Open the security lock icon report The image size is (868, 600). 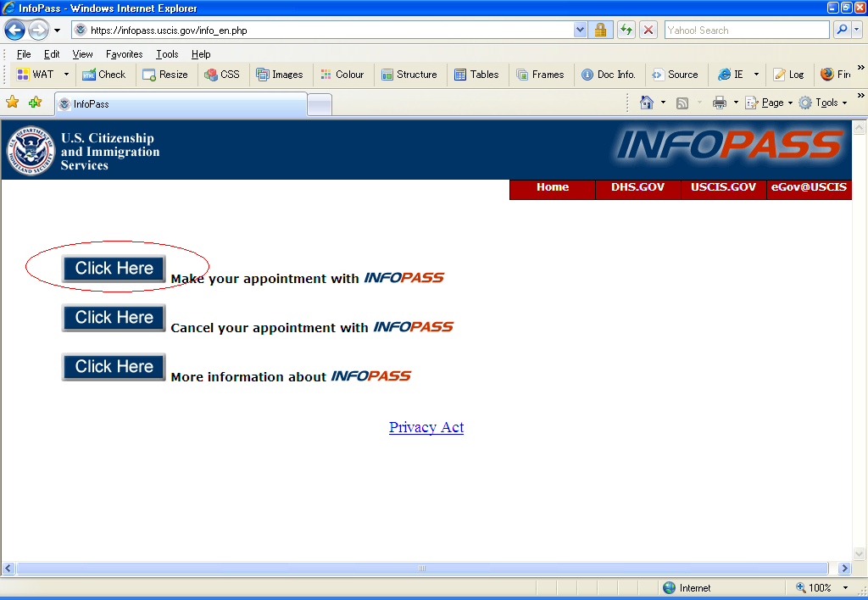pos(601,31)
